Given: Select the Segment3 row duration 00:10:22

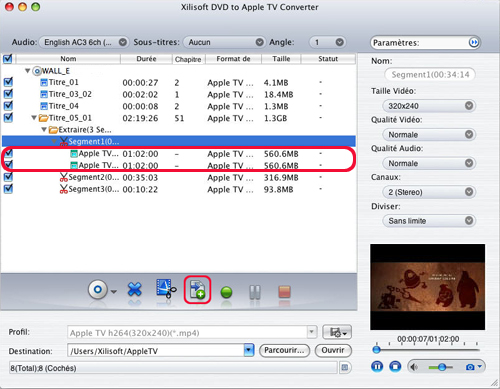Looking at the screenshot, I should pyautogui.click(x=140, y=189).
